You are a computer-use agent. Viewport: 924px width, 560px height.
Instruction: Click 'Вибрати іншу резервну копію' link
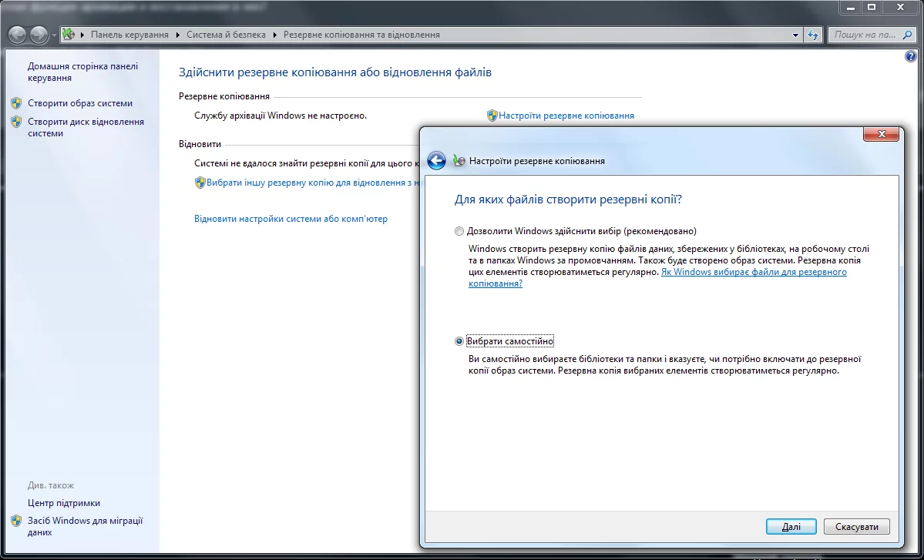(312, 183)
